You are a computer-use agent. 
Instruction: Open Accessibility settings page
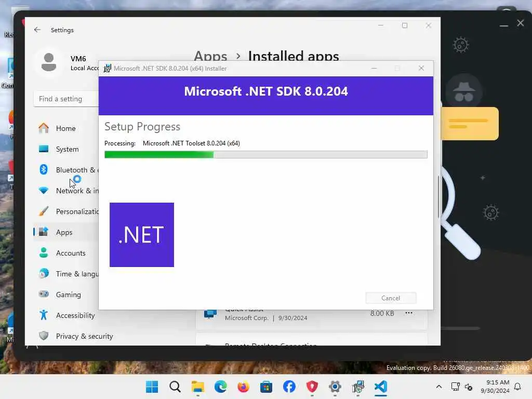(66, 315)
